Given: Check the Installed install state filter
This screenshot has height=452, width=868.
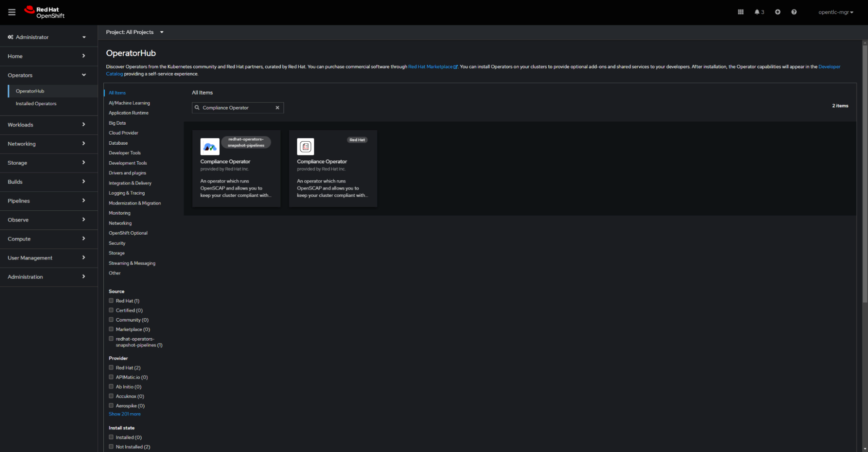Looking at the screenshot, I should click(111, 437).
